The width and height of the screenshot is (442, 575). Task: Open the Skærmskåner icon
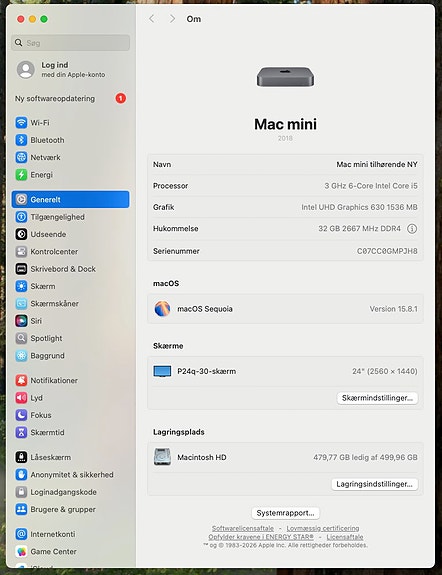(21, 303)
